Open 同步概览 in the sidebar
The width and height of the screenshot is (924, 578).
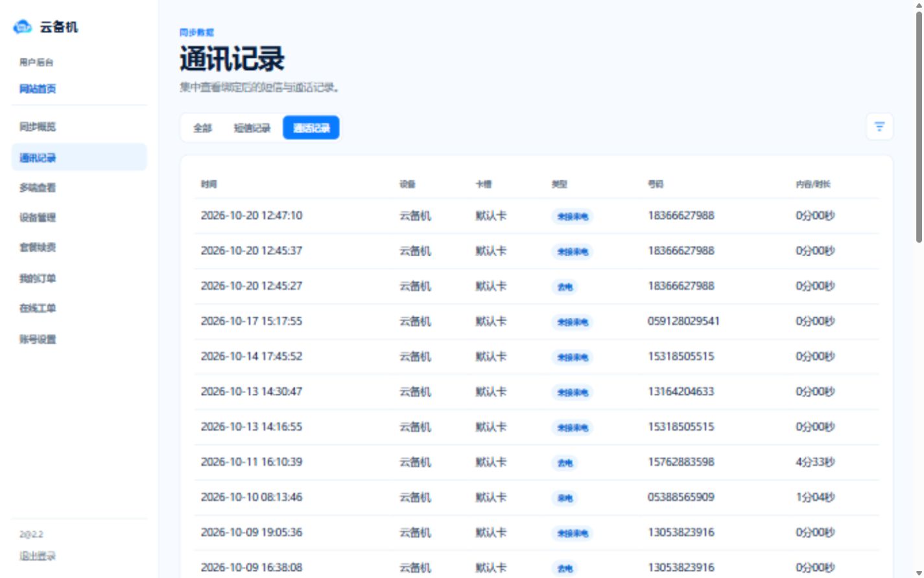coord(79,126)
